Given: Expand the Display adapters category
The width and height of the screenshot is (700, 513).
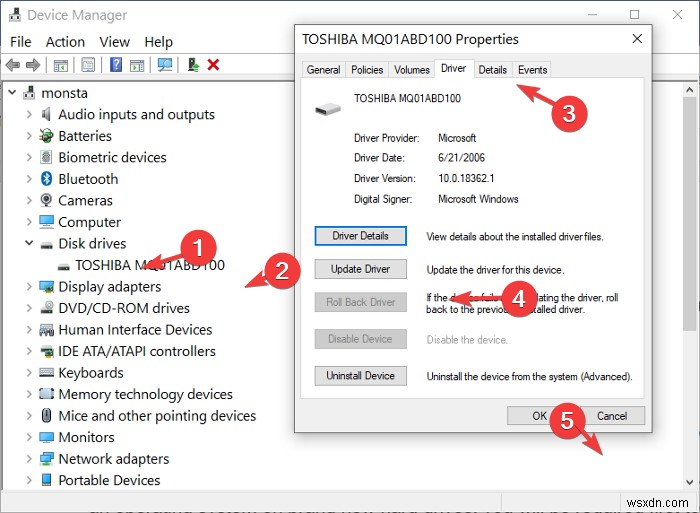Looking at the screenshot, I should click(29, 286).
